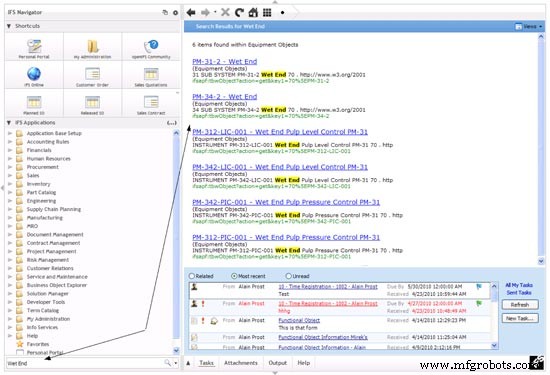Select the Most recent radio button
Image resolution: width=550 pixels, height=375 pixels.
coord(234,276)
